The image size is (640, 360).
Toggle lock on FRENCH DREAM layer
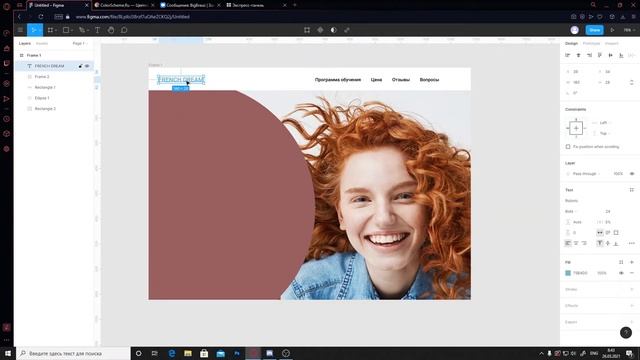(80, 66)
